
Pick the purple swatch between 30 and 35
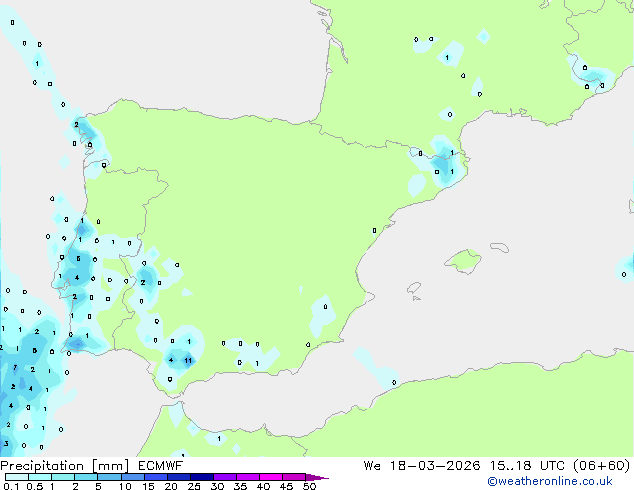(229, 477)
